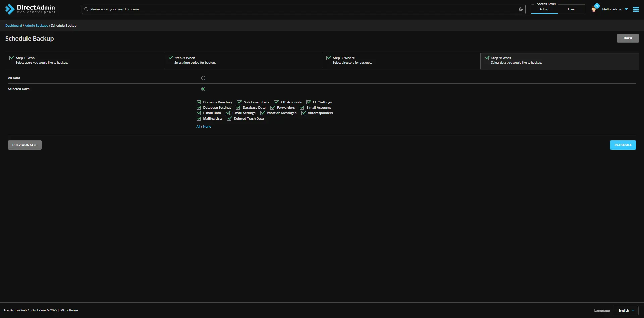Open the notifications avatar icon
Image resolution: width=644 pixels, height=318 pixels.
[594, 9]
